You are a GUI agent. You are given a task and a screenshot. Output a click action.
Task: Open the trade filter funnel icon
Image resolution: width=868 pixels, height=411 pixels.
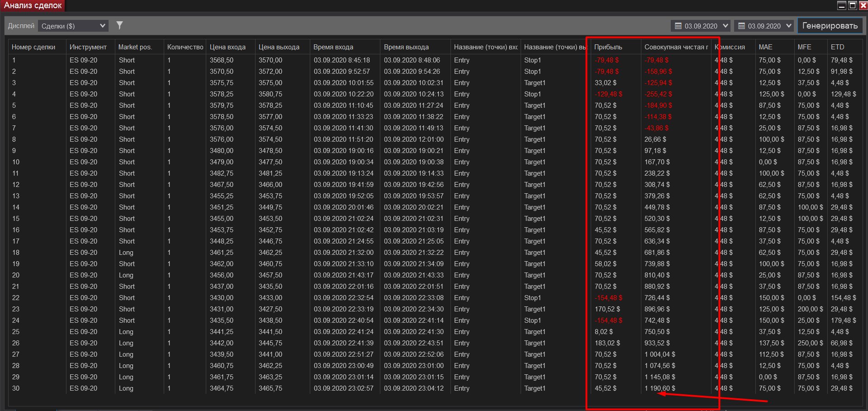click(x=119, y=25)
